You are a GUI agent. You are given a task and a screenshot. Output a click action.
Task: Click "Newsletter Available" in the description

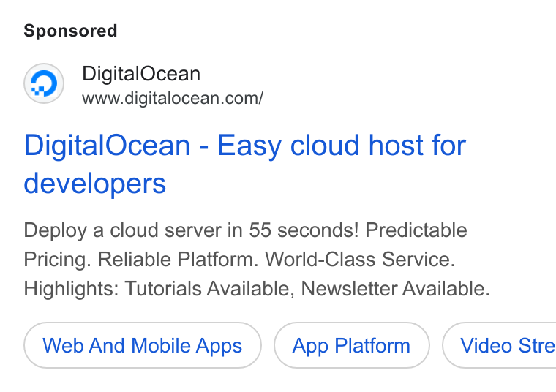click(395, 288)
